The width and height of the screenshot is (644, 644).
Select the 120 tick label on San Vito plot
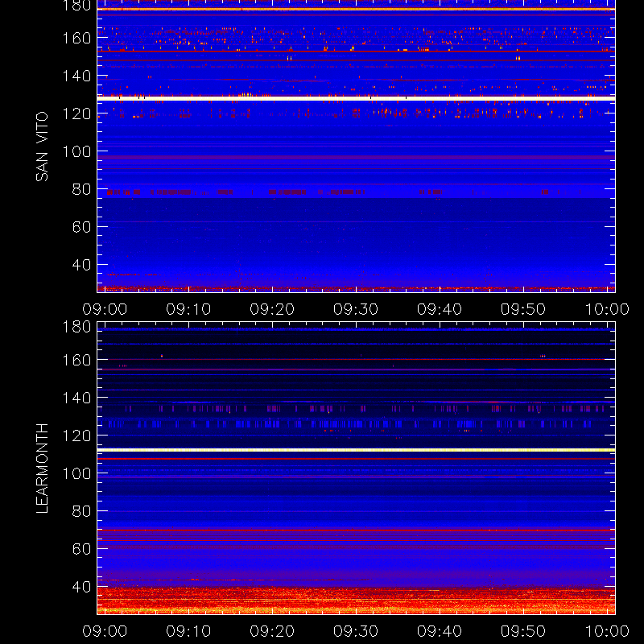[x=76, y=114]
